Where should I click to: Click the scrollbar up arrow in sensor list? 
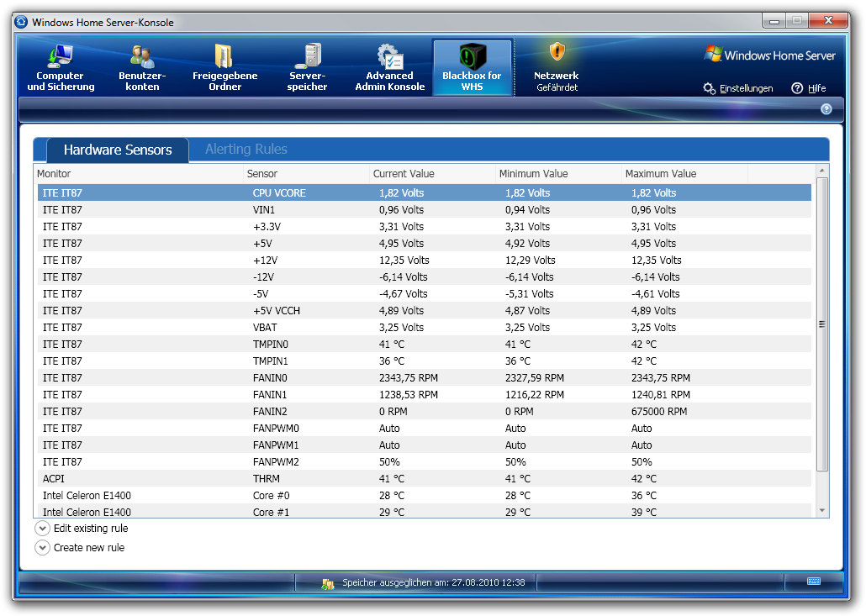click(x=822, y=171)
